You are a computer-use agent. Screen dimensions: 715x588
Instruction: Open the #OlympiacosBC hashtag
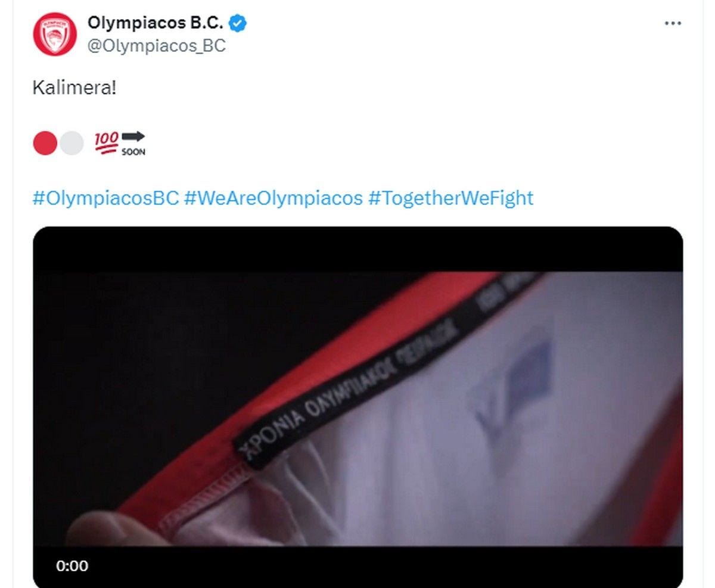(x=105, y=198)
